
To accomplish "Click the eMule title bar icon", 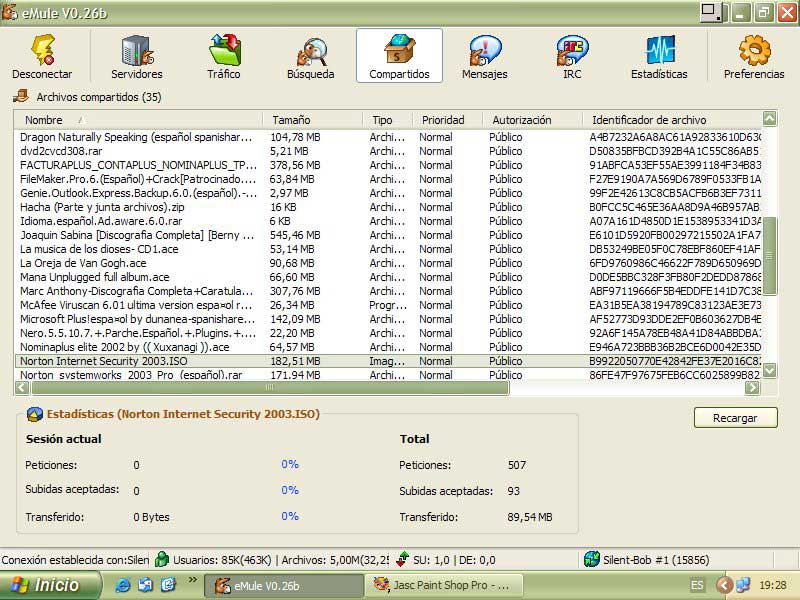I will (x=9, y=12).
